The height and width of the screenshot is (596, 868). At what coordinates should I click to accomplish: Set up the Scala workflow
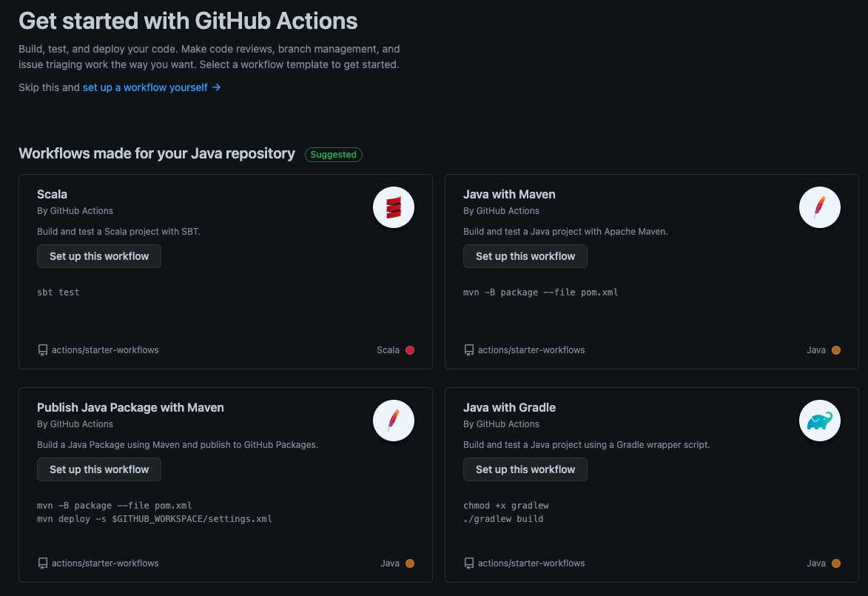(99, 256)
